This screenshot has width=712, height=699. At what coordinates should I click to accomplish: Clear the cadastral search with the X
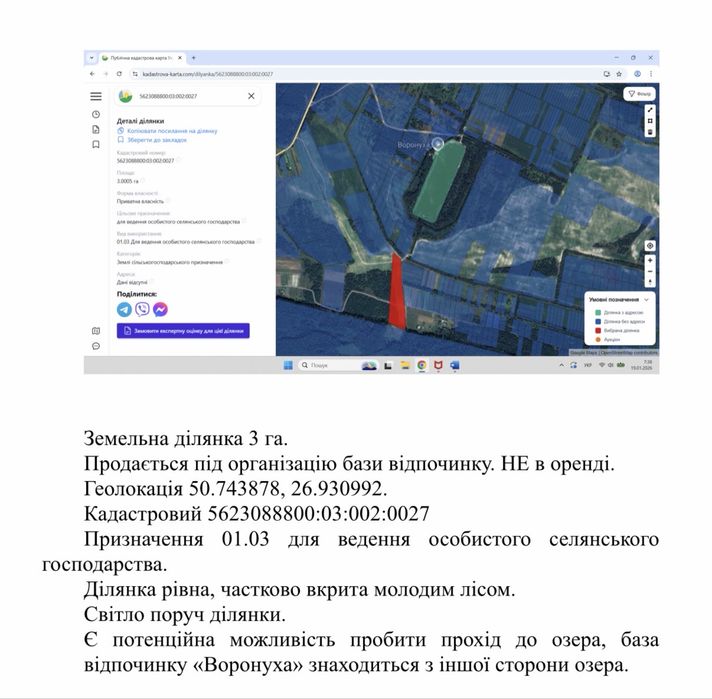tap(251, 96)
